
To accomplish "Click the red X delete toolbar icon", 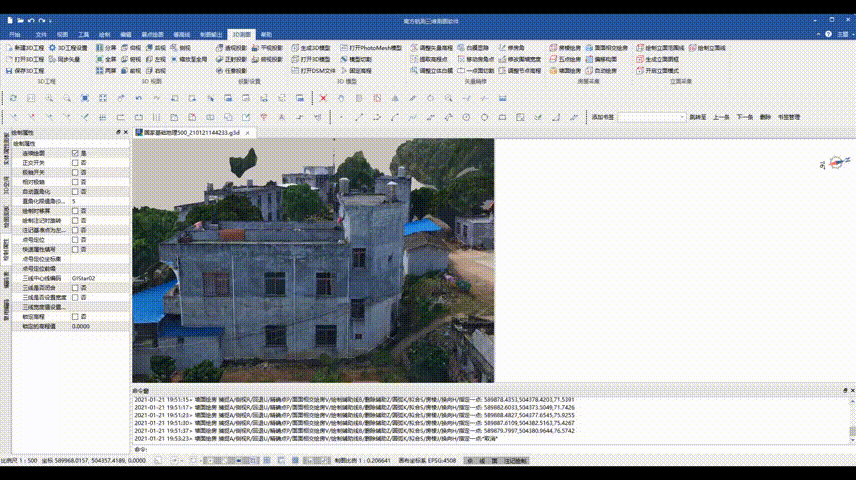I will (322, 98).
